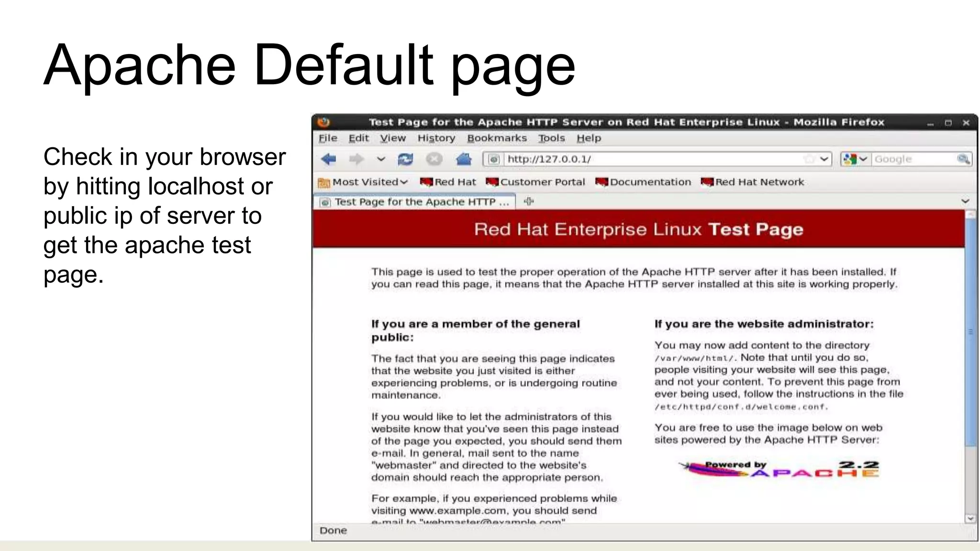Minimize the Firefox window
Viewport: 980px width, 551px height.
930,123
